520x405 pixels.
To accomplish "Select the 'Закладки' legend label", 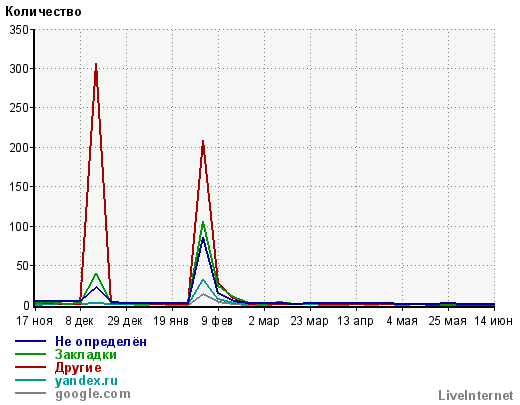I will pos(86,354).
